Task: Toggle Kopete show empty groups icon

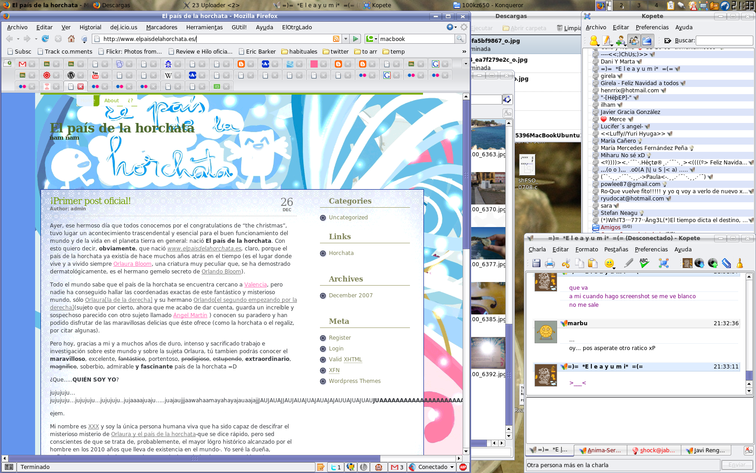Action: (x=647, y=41)
